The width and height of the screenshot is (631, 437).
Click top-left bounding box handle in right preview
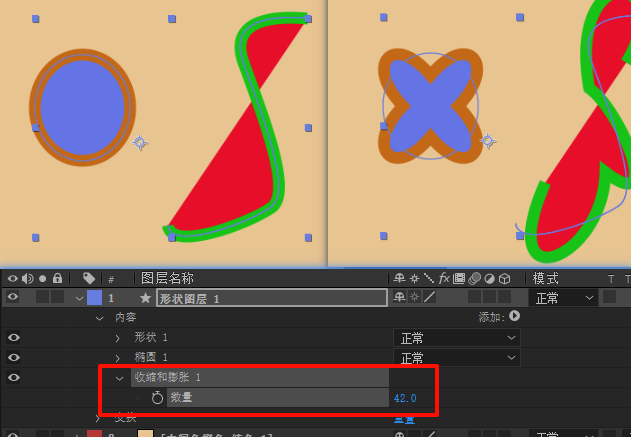pyautogui.click(x=384, y=17)
